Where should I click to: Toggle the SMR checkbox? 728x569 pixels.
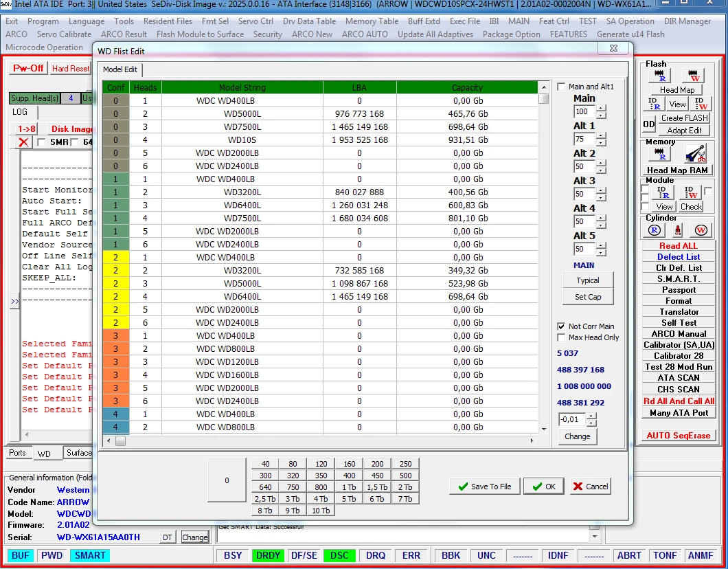[41, 142]
